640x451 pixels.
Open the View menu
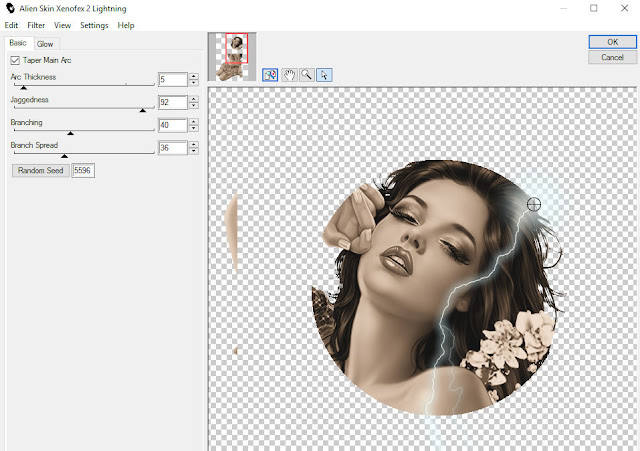click(62, 25)
